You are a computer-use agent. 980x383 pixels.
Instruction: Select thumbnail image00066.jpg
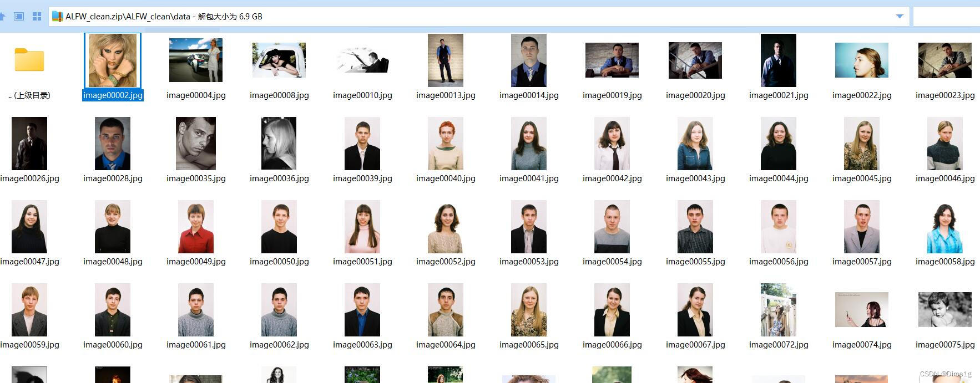pyautogui.click(x=612, y=309)
